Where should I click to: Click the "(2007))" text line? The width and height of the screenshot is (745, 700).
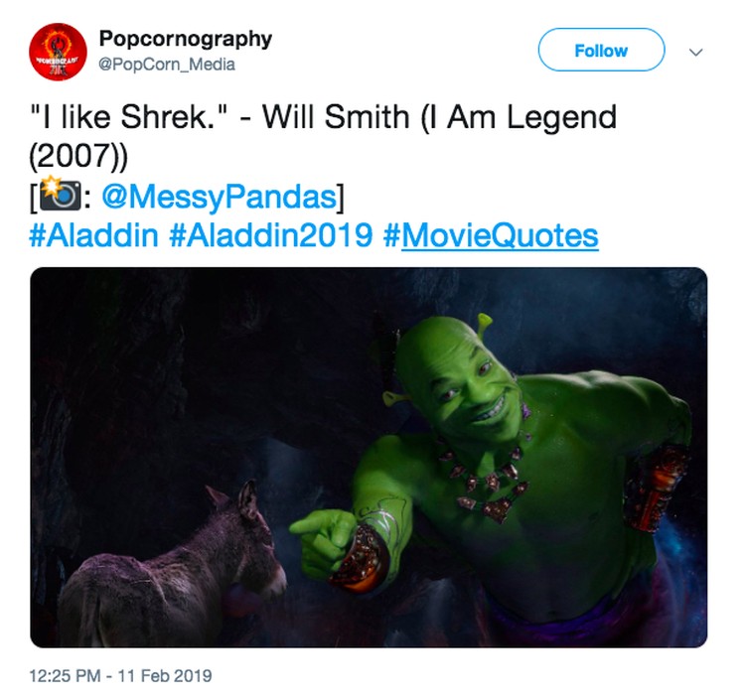coord(78,156)
